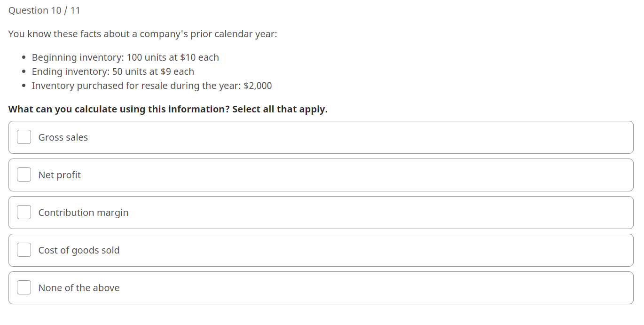
Task: Click the '$2,000' purchase amount text
Action: tap(258, 86)
